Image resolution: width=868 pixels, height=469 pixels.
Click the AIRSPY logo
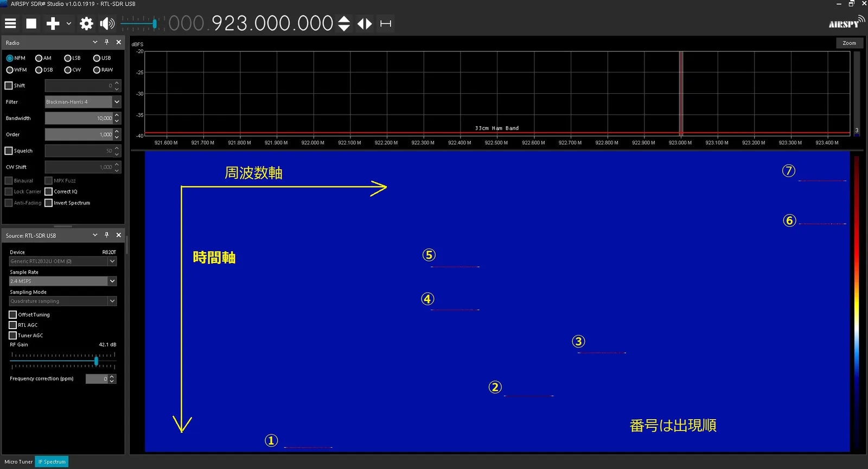[846, 23]
